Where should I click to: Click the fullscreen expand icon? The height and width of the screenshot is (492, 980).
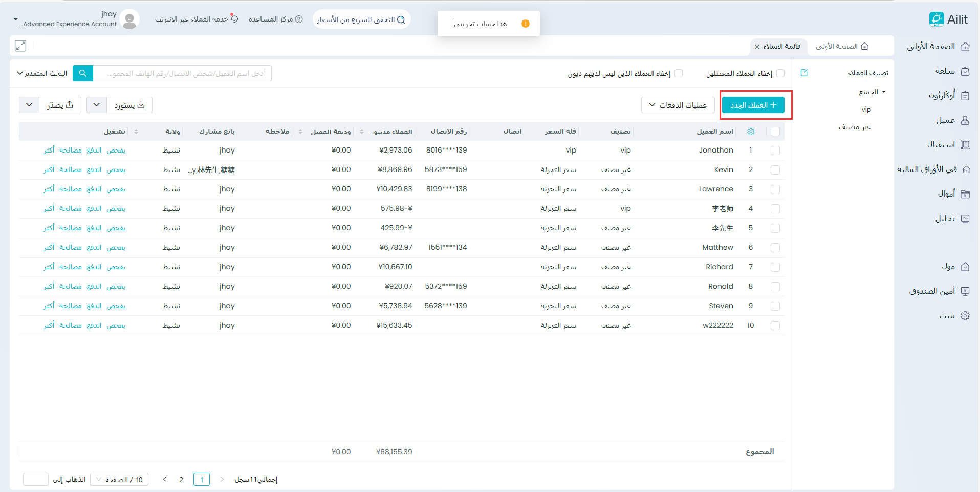point(20,46)
